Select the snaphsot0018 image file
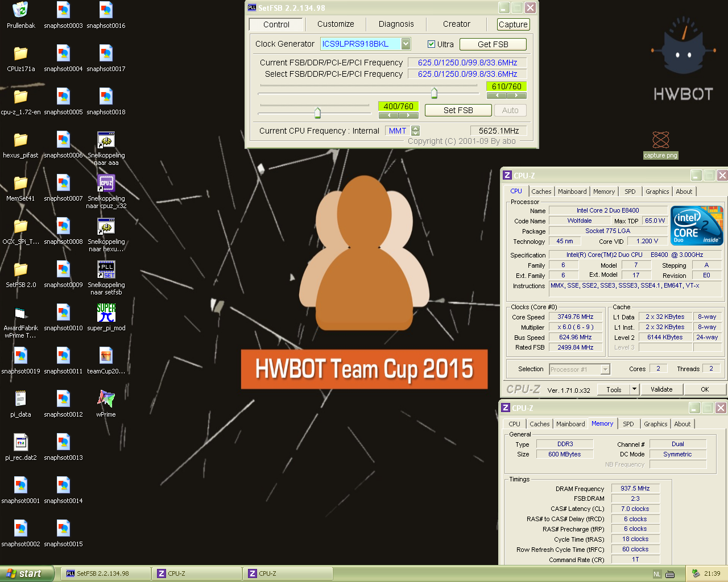Image resolution: width=728 pixels, height=582 pixels. 106,102
